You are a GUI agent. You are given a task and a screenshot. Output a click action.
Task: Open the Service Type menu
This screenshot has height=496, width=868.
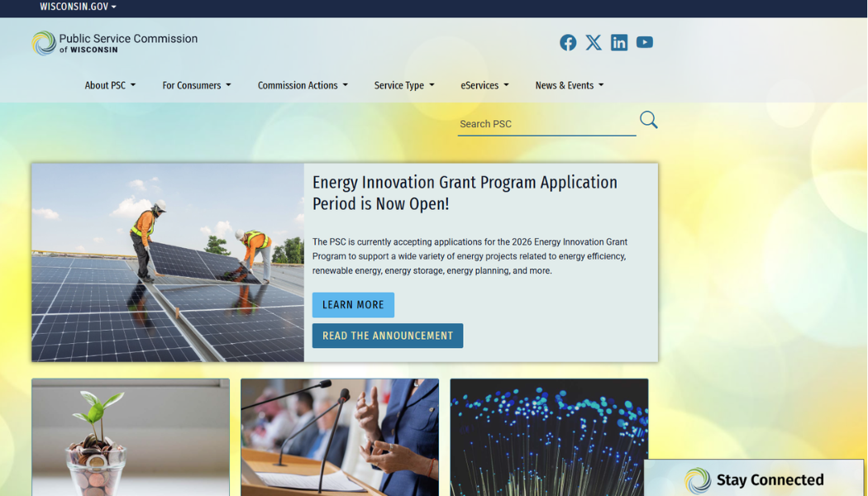click(404, 85)
